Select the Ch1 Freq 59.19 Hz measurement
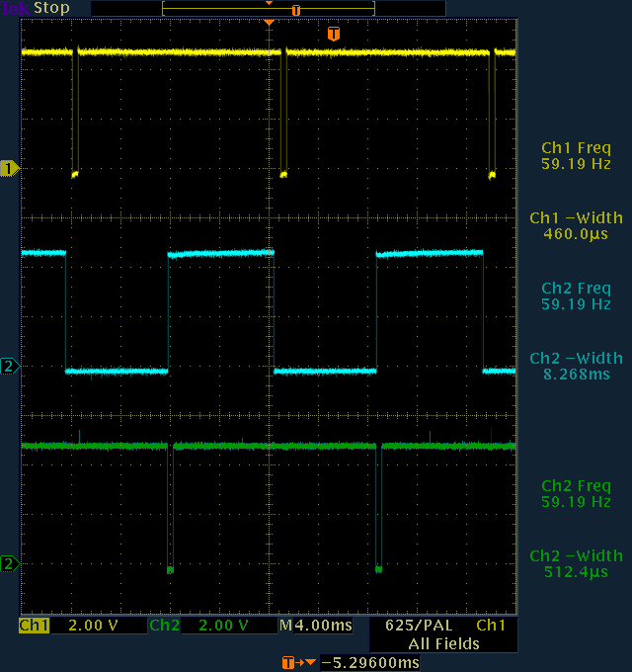This screenshot has height=672, width=632. pyautogui.click(x=576, y=155)
